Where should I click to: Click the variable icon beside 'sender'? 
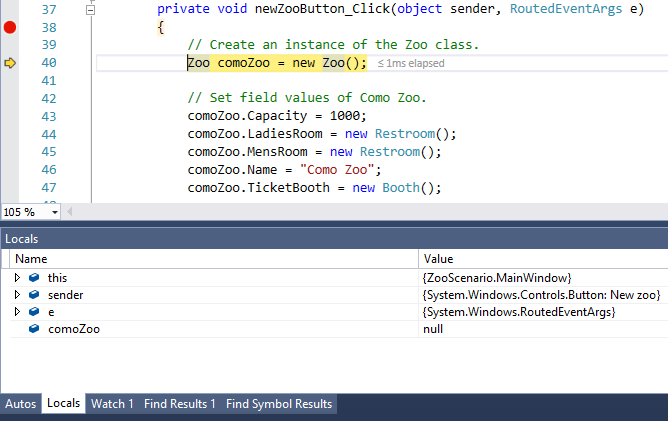point(34,295)
